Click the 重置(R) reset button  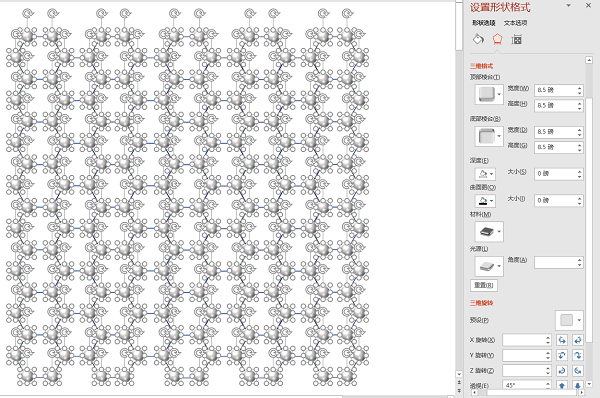click(484, 285)
